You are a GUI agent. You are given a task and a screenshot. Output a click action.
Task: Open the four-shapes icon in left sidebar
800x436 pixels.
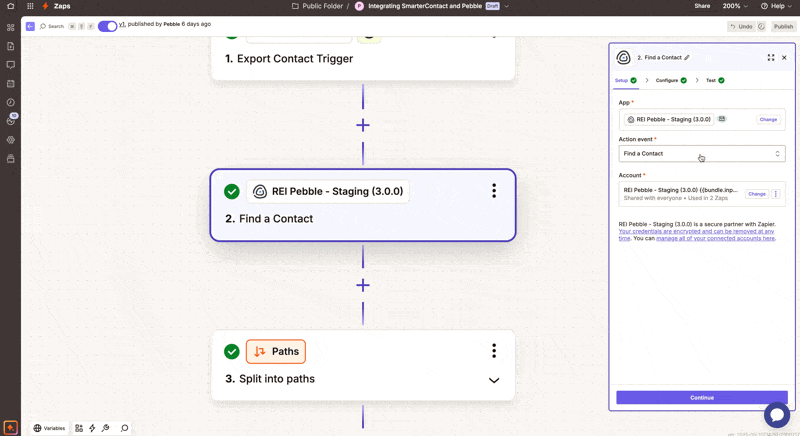coord(10,28)
